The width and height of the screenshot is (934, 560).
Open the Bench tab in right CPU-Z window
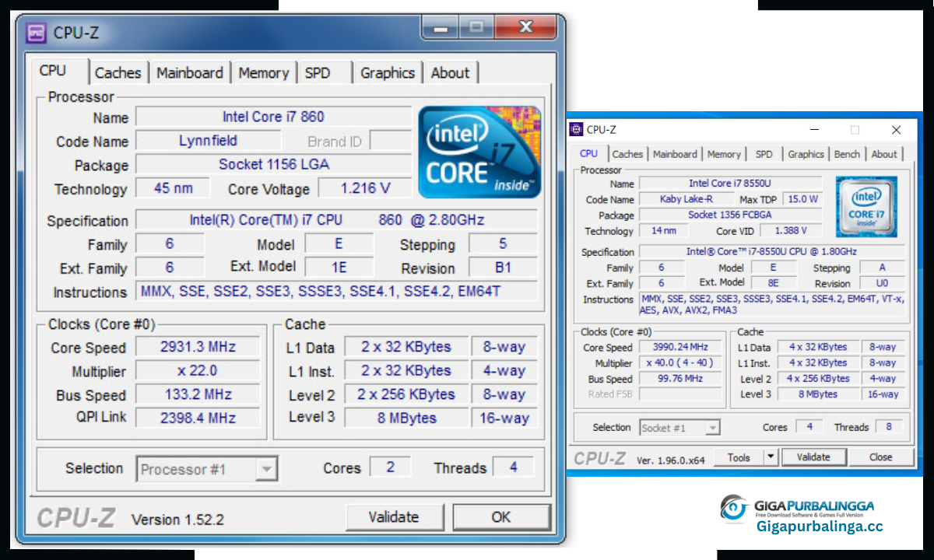coord(847,154)
